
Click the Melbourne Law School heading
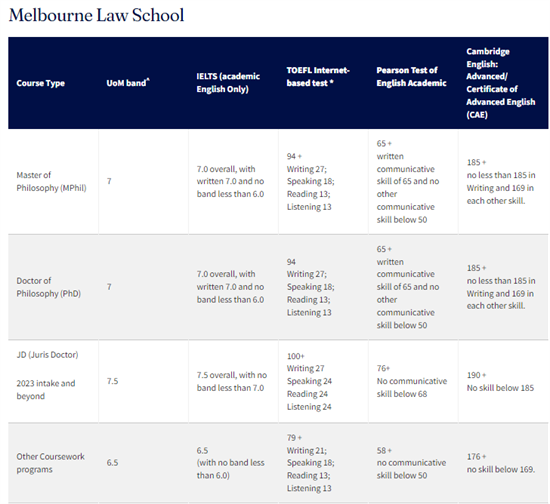[x=96, y=15]
